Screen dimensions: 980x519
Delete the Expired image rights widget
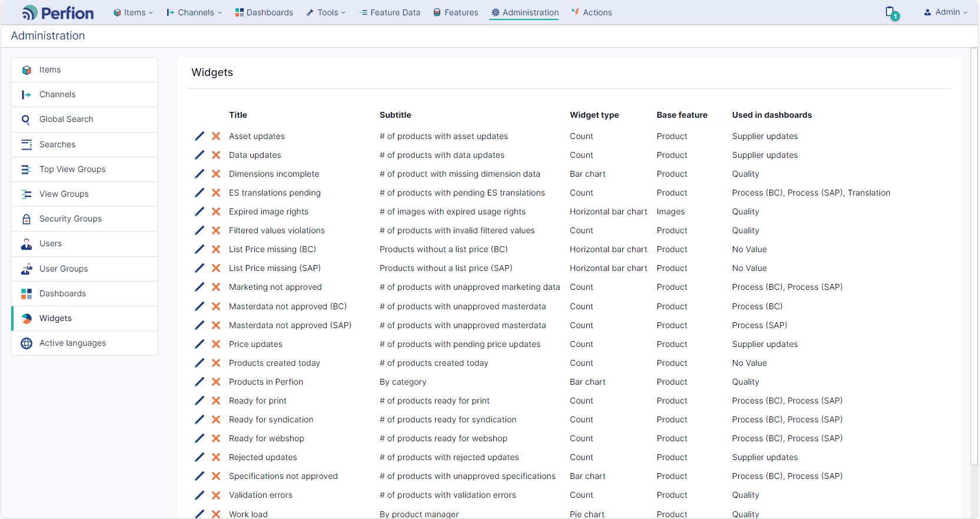216,211
